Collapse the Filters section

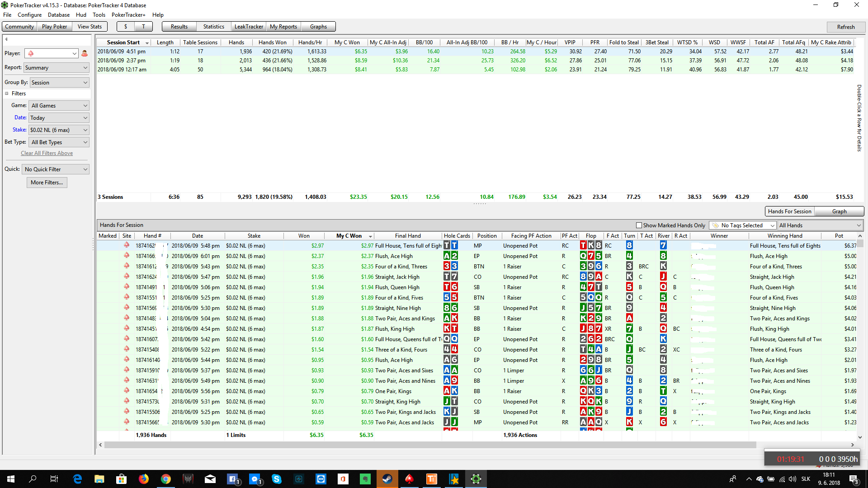tap(7, 94)
